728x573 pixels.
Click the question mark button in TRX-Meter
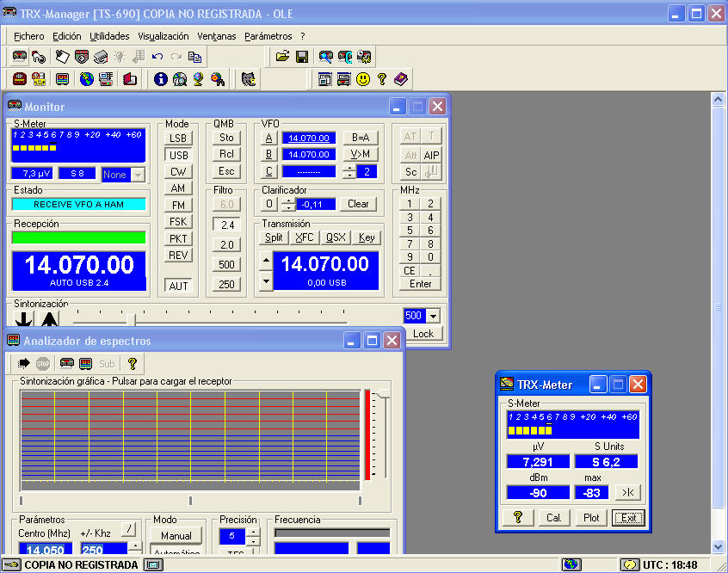518,517
